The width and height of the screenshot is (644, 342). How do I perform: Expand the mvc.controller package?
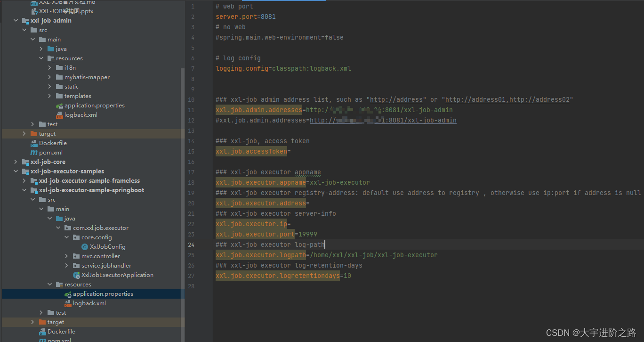[x=67, y=256]
